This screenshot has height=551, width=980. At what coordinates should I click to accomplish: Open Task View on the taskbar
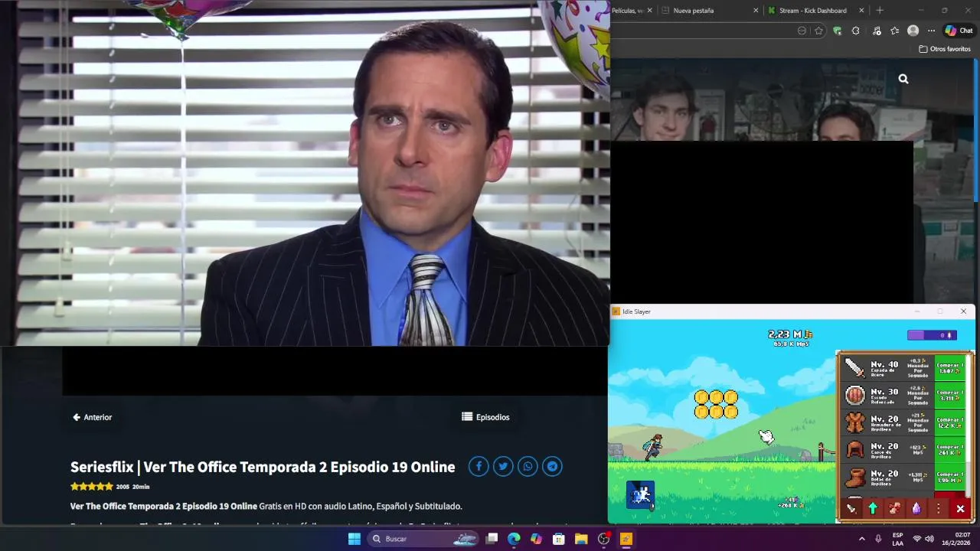(x=492, y=539)
